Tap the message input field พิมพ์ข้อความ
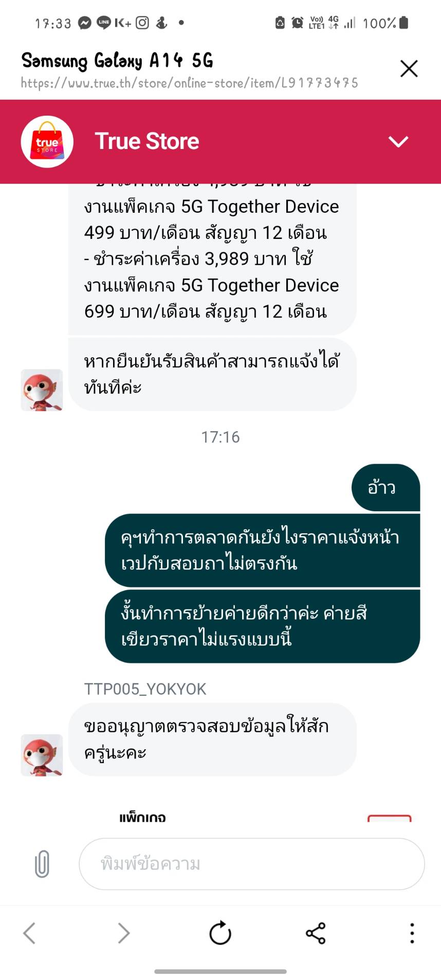Image resolution: width=441 pixels, height=980 pixels. 252,864
